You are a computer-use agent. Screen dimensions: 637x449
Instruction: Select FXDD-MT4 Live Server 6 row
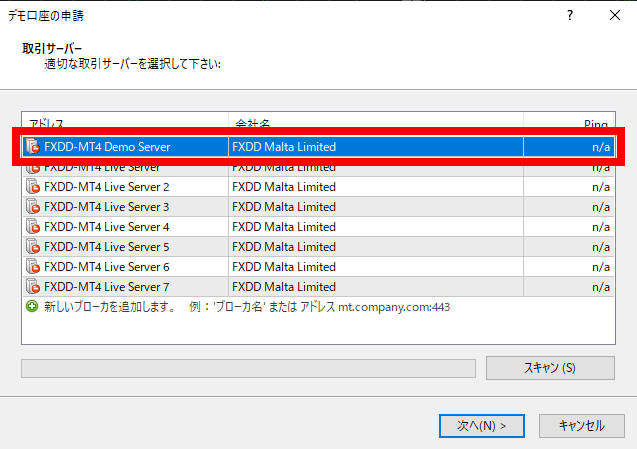click(318, 267)
